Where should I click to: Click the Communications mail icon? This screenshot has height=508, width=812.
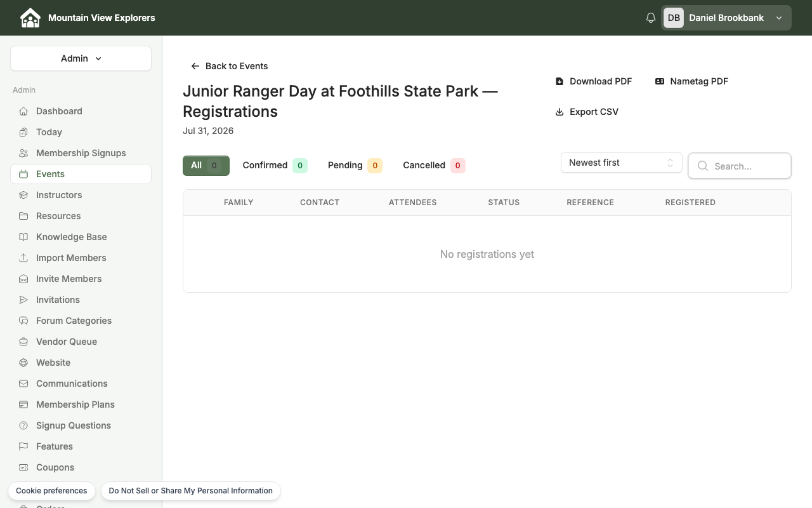click(23, 384)
